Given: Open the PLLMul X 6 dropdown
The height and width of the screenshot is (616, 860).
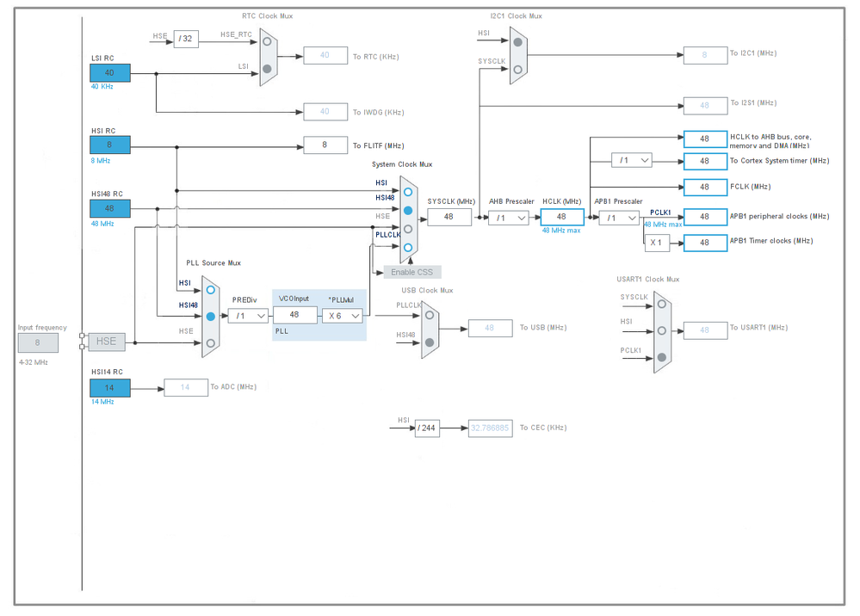Looking at the screenshot, I should click(343, 316).
